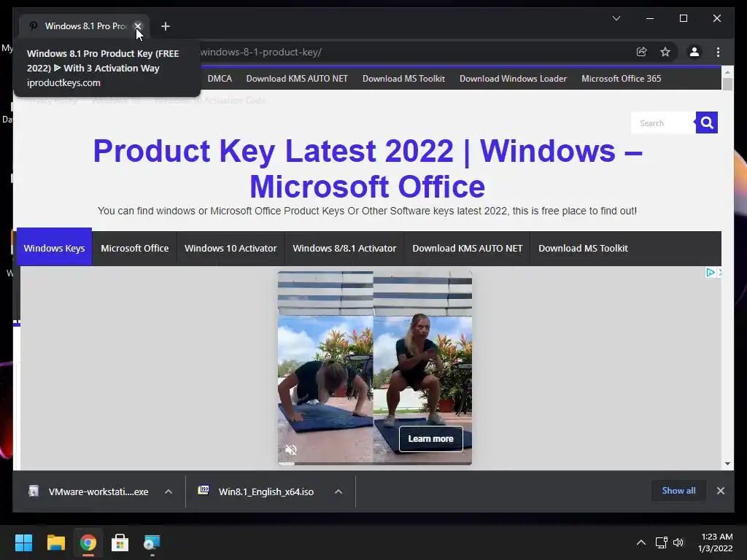Open Download KMS AUTO NET in top menu
Viewport: 747px width, 560px height.
pyautogui.click(x=297, y=79)
